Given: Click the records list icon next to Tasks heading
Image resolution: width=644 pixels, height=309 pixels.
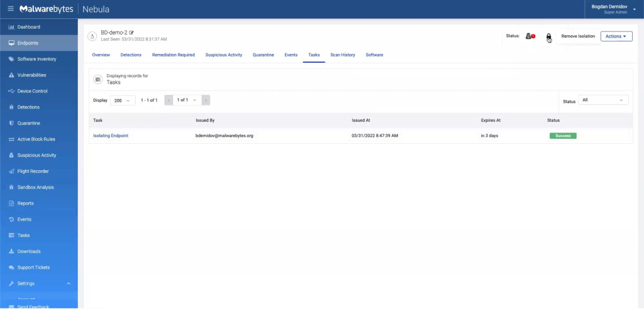Looking at the screenshot, I should pos(97,79).
